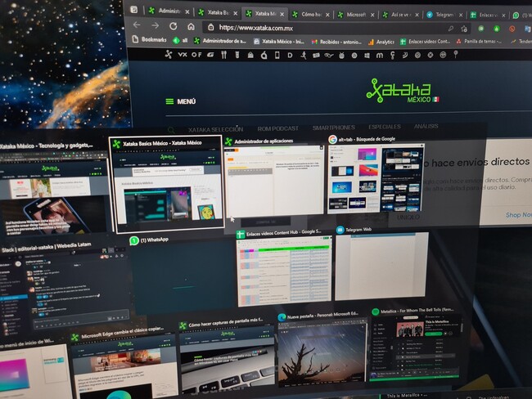Select the Telegram Web window thumbnail
Screen dimensions: 532x399
(381, 266)
